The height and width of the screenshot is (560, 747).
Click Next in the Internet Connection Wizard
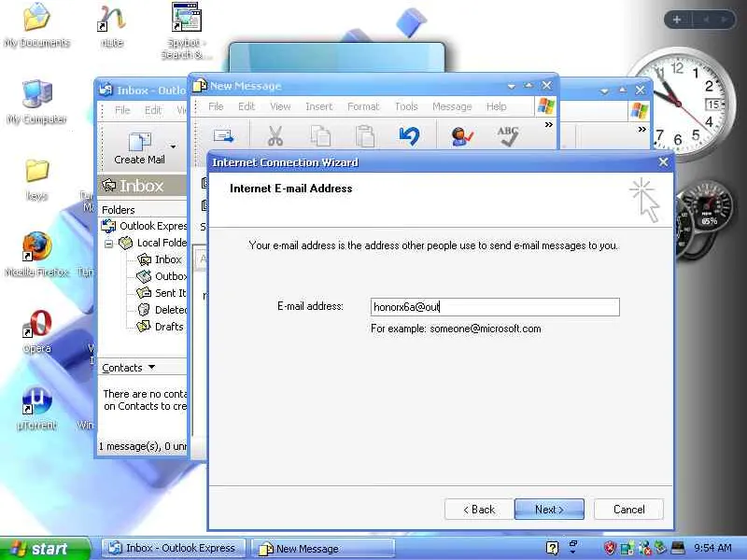[x=549, y=510]
